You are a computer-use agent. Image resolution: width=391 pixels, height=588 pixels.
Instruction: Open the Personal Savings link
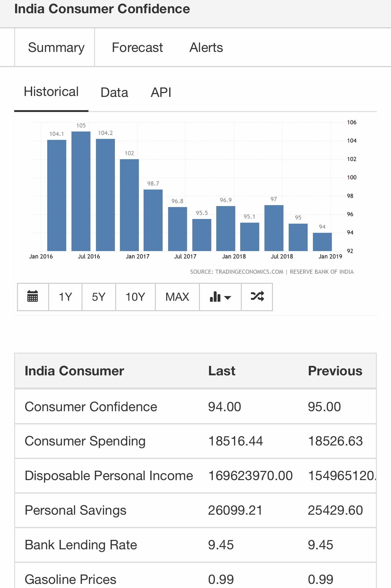[x=76, y=510]
